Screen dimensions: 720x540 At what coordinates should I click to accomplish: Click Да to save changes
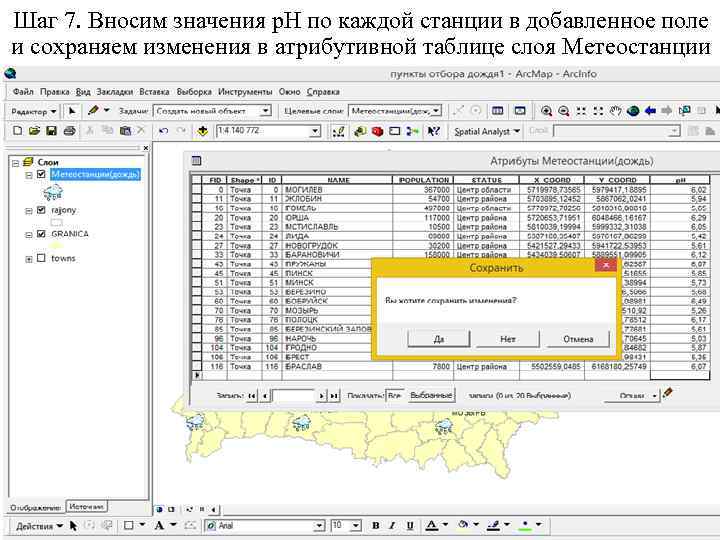pyautogui.click(x=439, y=339)
